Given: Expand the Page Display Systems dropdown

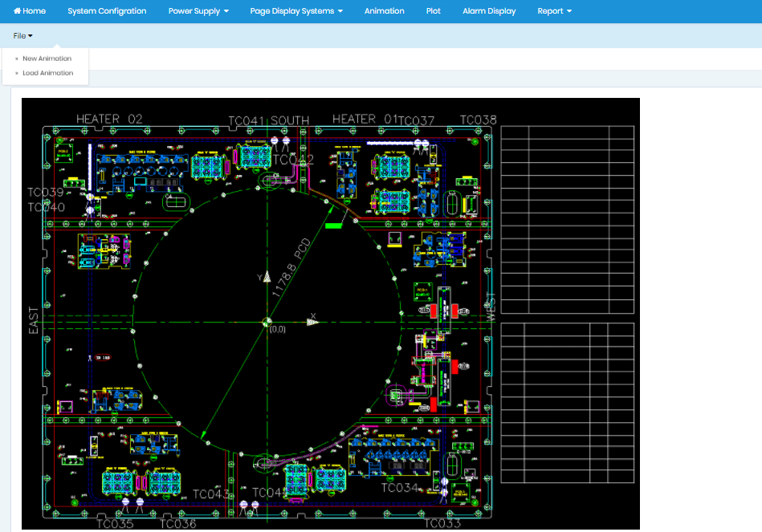Looking at the screenshot, I should click(296, 11).
